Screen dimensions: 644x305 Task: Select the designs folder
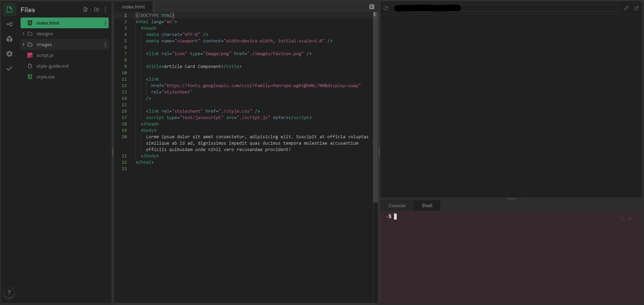tap(65, 34)
